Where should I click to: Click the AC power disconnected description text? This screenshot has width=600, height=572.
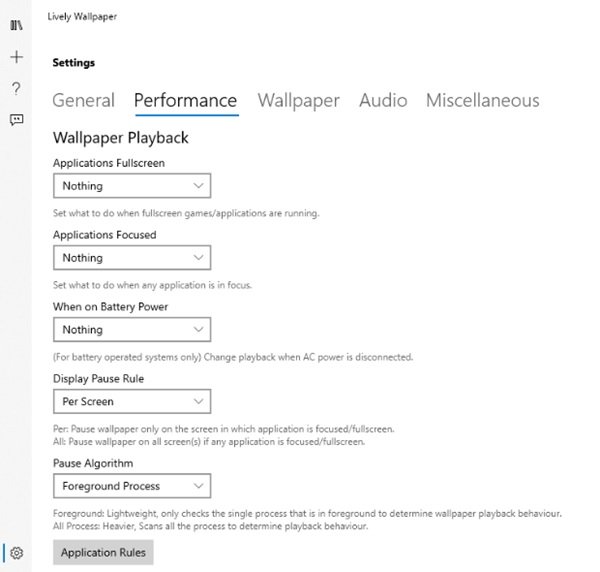tap(233, 357)
